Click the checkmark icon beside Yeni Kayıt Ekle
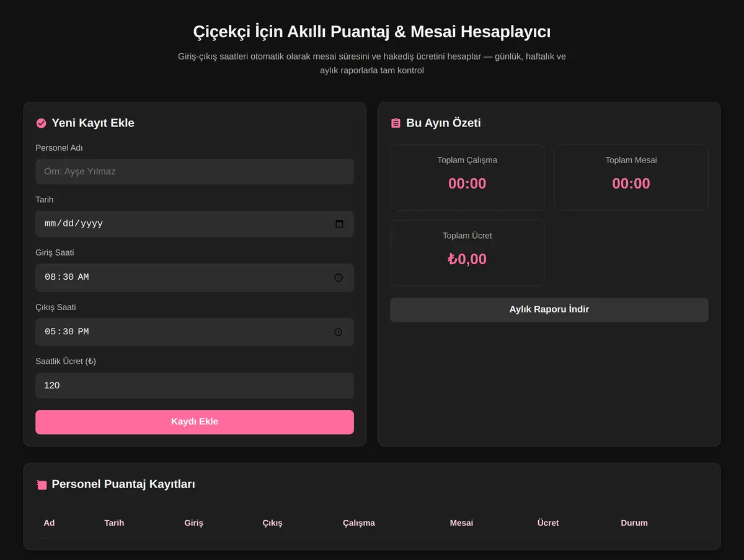Image resolution: width=744 pixels, height=560 pixels. point(41,123)
